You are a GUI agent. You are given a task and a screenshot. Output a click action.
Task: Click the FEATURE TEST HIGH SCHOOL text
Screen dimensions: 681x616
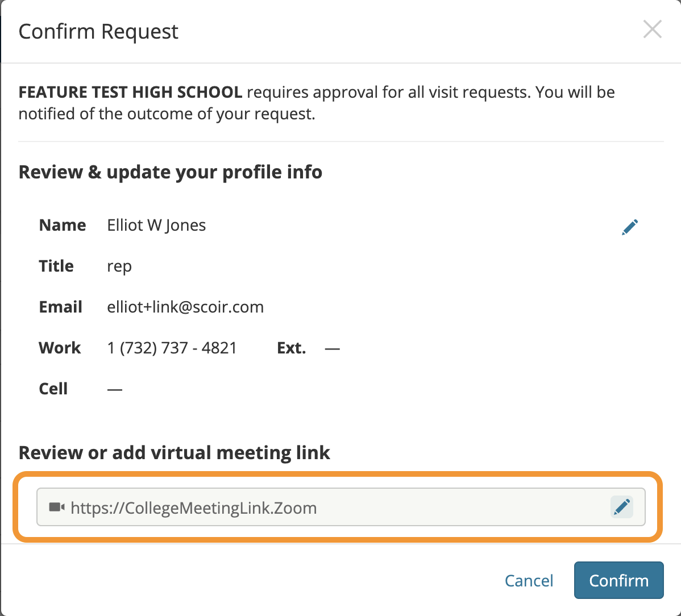tap(130, 92)
